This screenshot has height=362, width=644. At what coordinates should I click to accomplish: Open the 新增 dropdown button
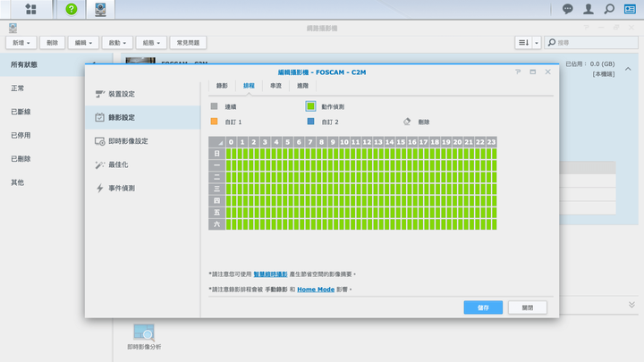click(x=21, y=43)
